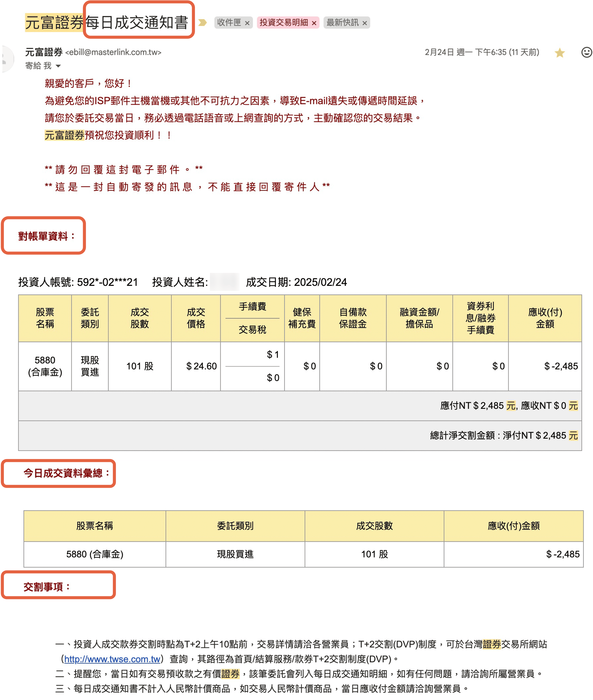Unstar this email with the yellow star
The width and height of the screenshot is (593, 700).
(559, 53)
